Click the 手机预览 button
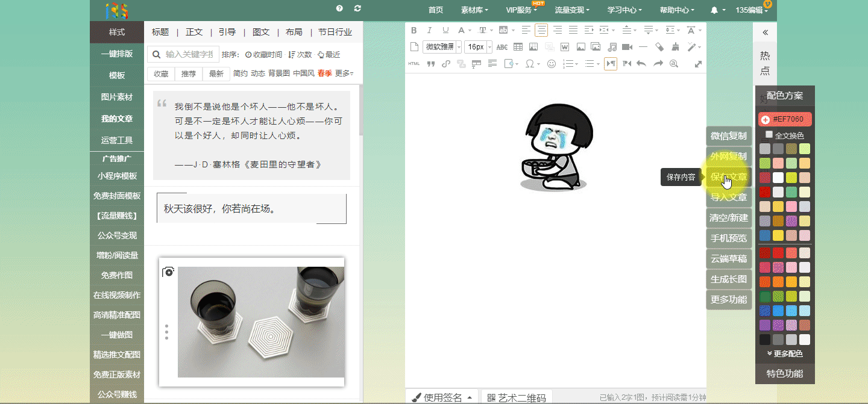Screen dimensions: 868x404 [x=729, y=238]
